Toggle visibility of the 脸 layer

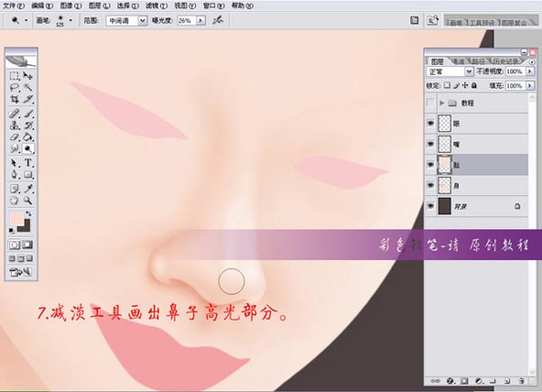coord(431,165)
